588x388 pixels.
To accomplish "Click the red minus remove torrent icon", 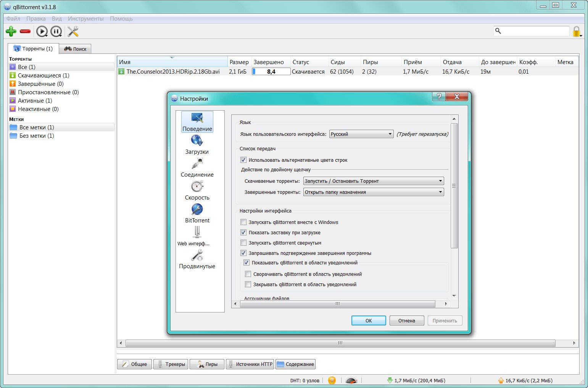I will click(25, 31).
